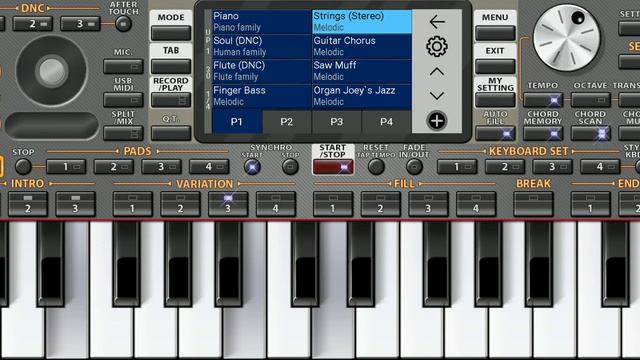Select VARIATION 1 button
Screen dimensions: 640x360
coord(133,204)
